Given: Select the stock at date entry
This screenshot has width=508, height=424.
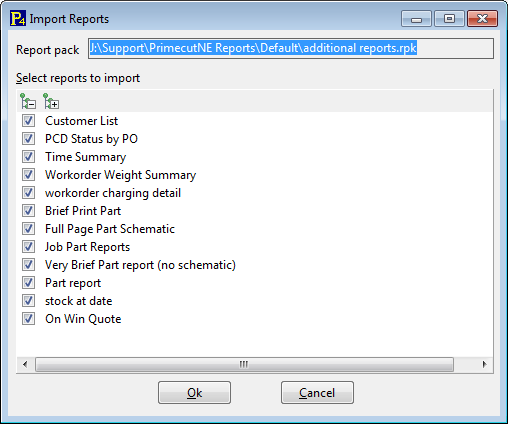Looking at the screenshot, I should (x=79, y=301).
